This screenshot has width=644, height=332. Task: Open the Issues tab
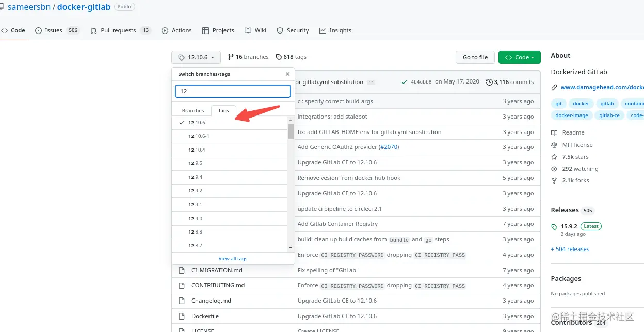tap(57, 30)
